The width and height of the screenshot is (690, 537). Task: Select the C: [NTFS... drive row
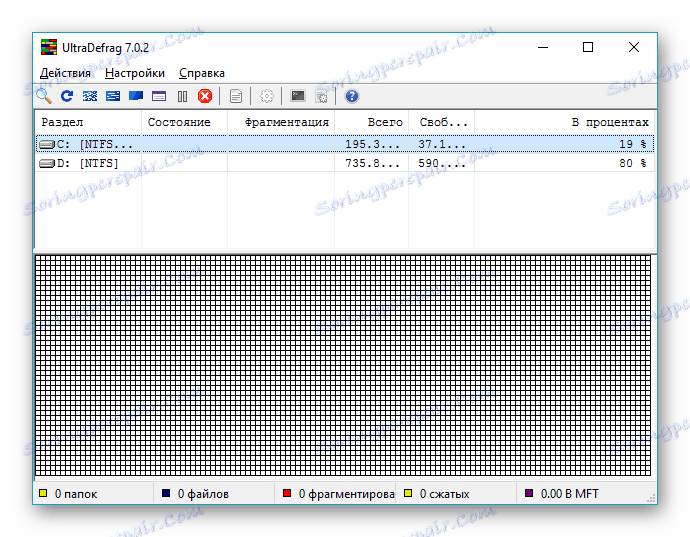[x=345, y=144]
